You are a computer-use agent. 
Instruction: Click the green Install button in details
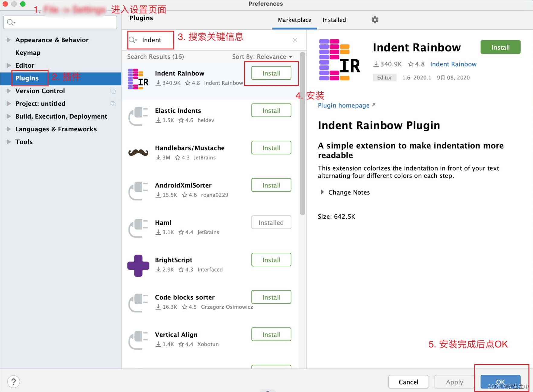[x=500, y=47]
